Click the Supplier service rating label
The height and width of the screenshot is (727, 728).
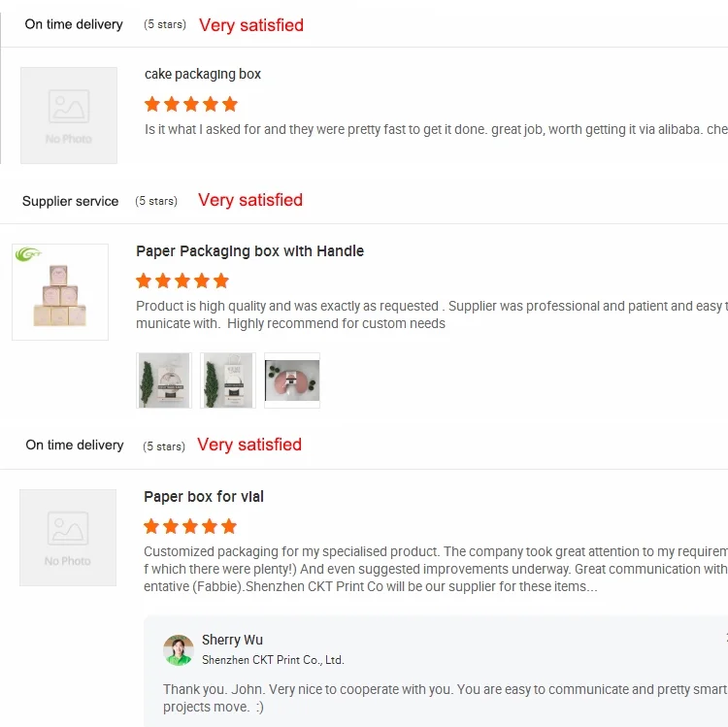click(x=70, y=201)
